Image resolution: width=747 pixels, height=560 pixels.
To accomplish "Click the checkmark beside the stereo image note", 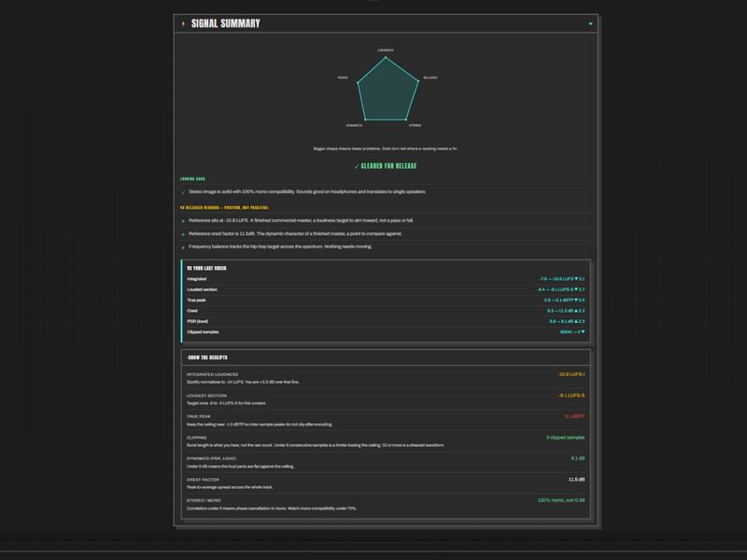I will [x=183, y=192].
